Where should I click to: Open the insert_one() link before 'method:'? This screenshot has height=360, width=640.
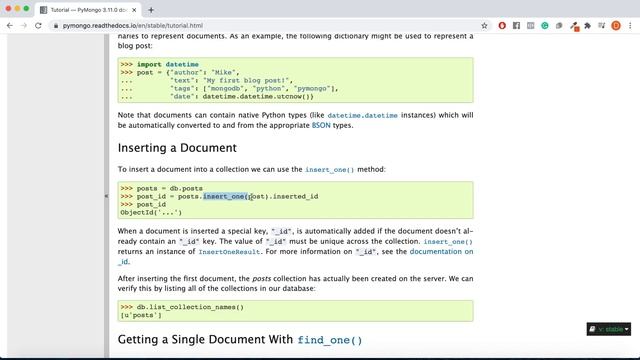(329, 169)
